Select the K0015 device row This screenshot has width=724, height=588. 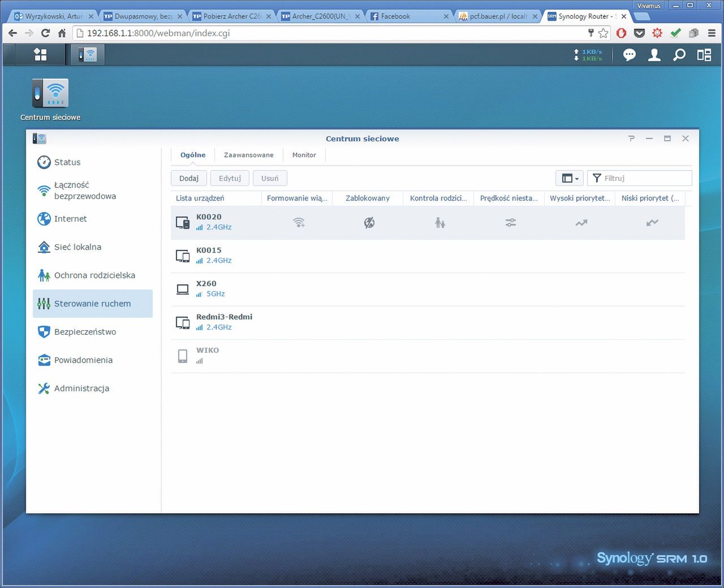[x=428, y=256]
